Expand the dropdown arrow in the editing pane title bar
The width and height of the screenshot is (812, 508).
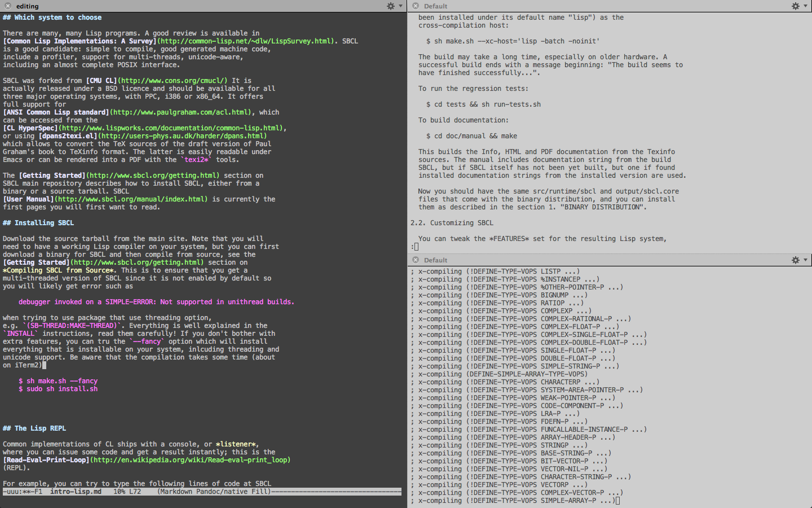(x=400, y=6)
